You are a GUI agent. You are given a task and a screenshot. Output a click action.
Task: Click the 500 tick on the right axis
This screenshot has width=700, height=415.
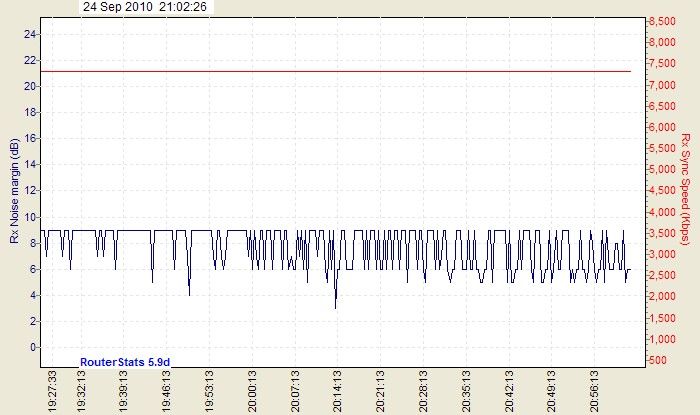tap(664, 360)
